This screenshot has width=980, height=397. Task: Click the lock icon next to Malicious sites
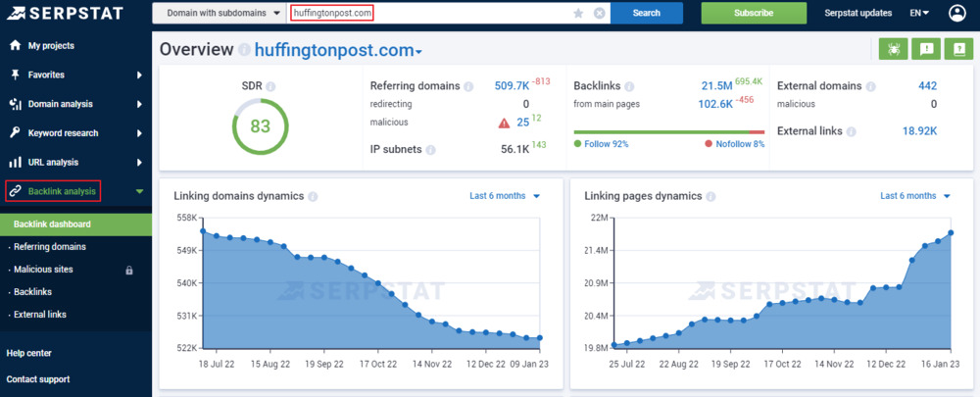[x=129, y=271]
